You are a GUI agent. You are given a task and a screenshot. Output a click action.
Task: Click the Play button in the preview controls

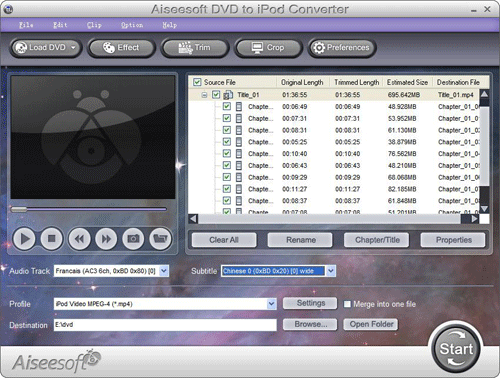pyautogui.click(x=24, y=239)
